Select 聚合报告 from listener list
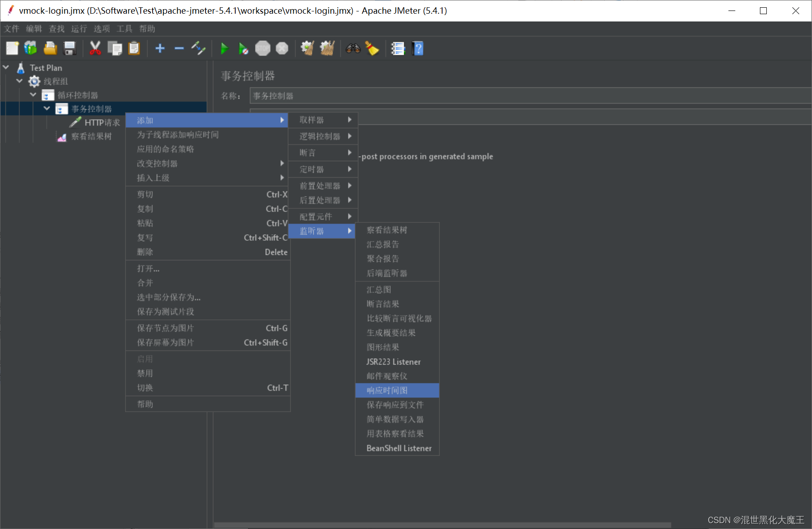The height and width of the screenshot is (529, 812). point(397,259)
